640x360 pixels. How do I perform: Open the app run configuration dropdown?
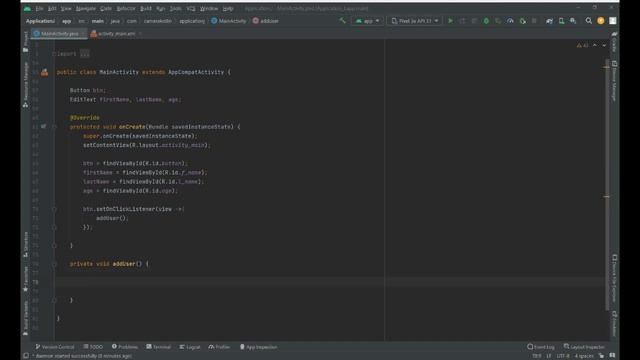[367, 21]
